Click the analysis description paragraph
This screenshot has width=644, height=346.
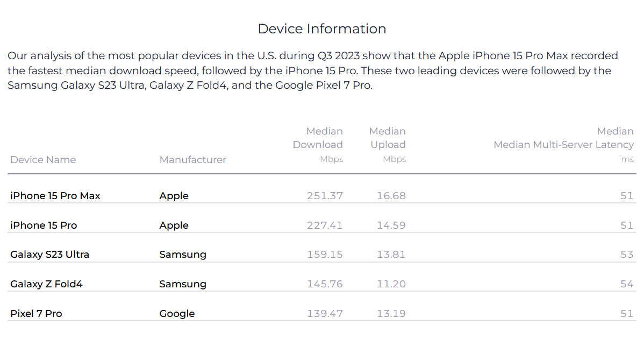pos(312,70)
